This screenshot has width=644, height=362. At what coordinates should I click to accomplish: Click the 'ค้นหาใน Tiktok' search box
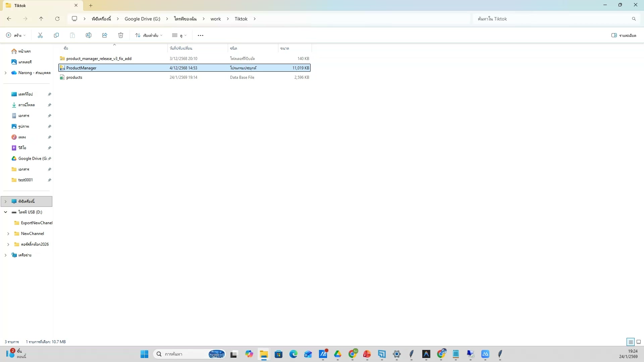[x=553, y=19]
